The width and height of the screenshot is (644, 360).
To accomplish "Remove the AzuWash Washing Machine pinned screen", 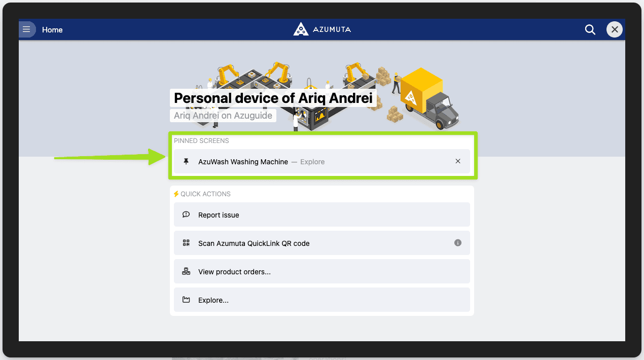I will coord(458,161).
